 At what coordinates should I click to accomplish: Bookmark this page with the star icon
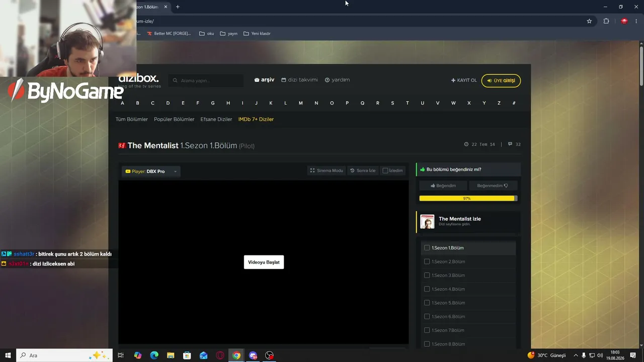(x=589, y=21)
